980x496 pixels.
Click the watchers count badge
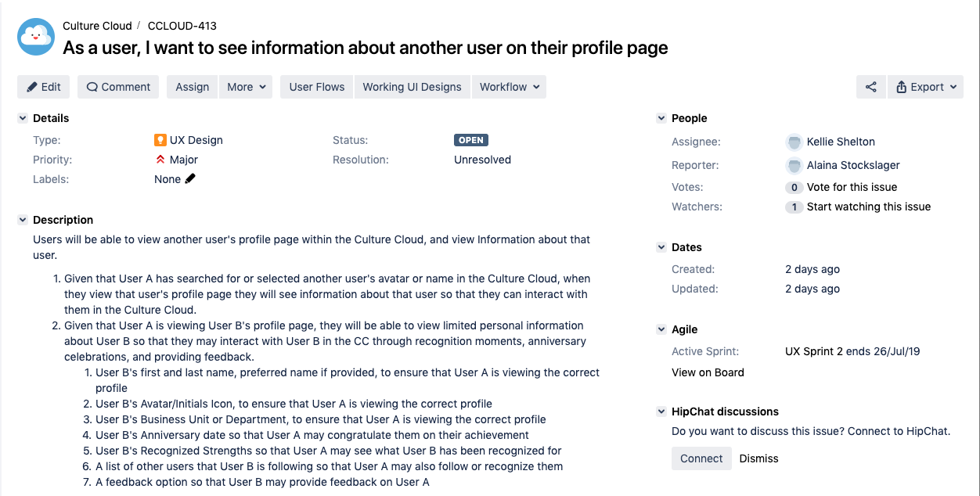[794, 207]
